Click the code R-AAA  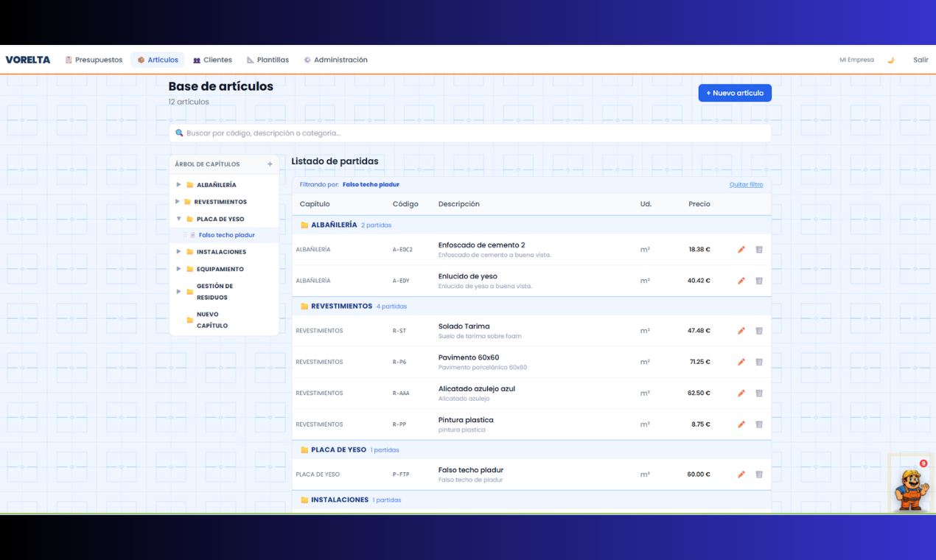(401, 393)
